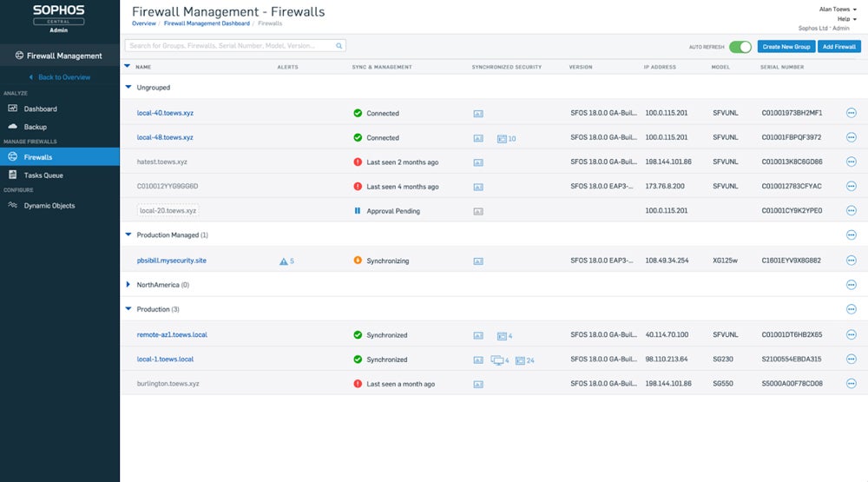Open Dashboard in the sidebar
Viewport: 868px width, 482px height.
(x=40, y=109)
